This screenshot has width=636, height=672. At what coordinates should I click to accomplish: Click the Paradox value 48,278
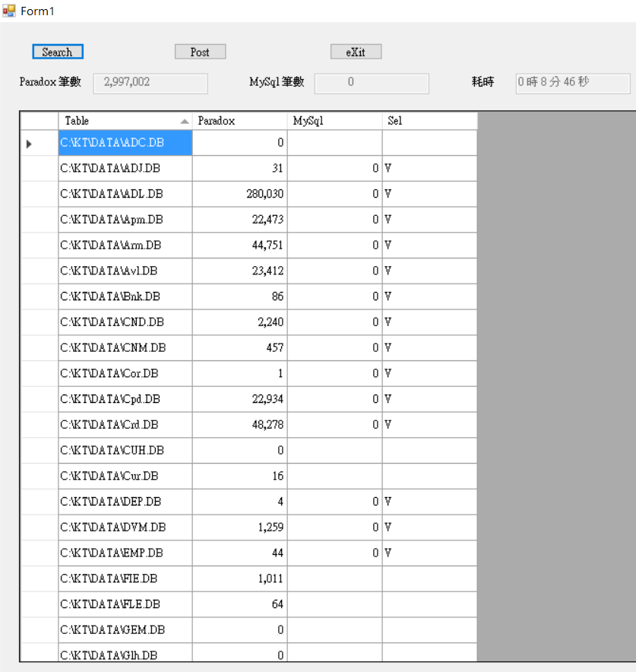pyautogui.click(x=240, y=425)
